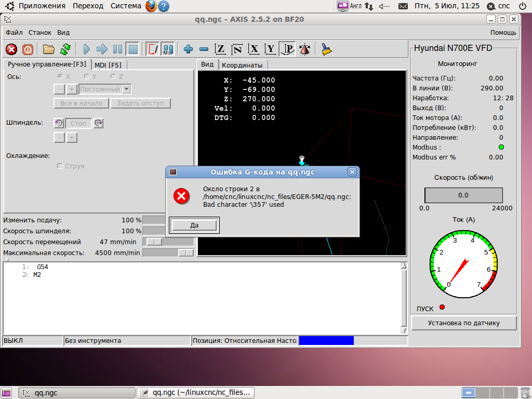The height and width of the screenshot is (399, 532).
Task: Select Y view icon
Action: [270, 49]
